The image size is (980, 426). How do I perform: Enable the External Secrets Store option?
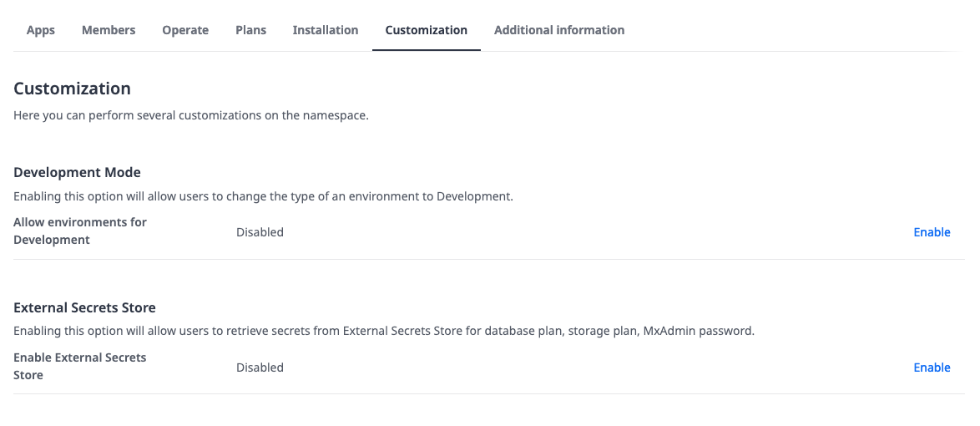[932, 368]
